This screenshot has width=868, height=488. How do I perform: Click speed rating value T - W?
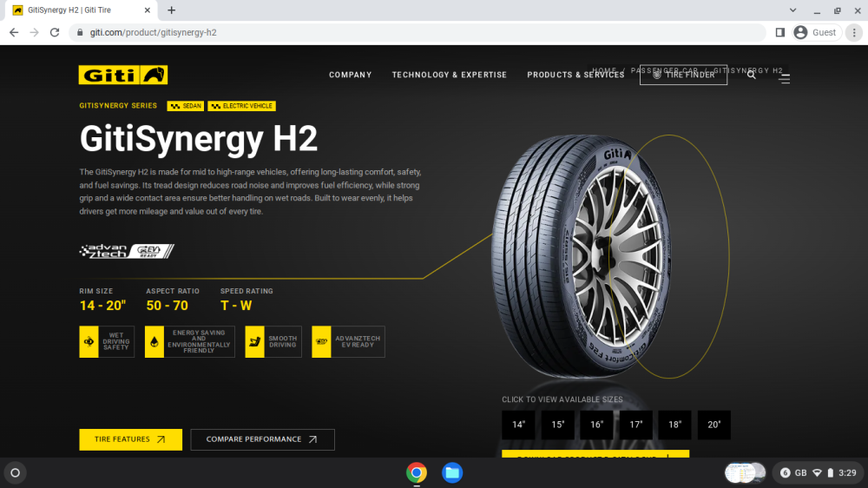click(x=236, y=306)
